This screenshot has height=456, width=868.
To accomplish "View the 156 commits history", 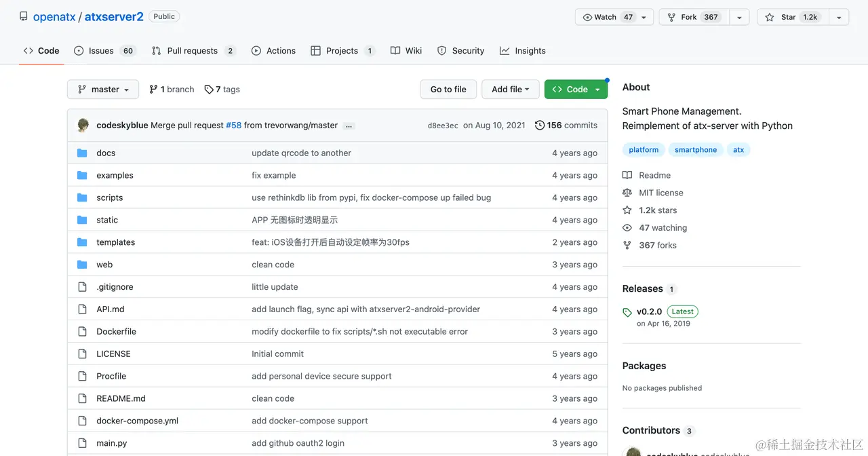I will pyautogui.click(x=566, y=125).
